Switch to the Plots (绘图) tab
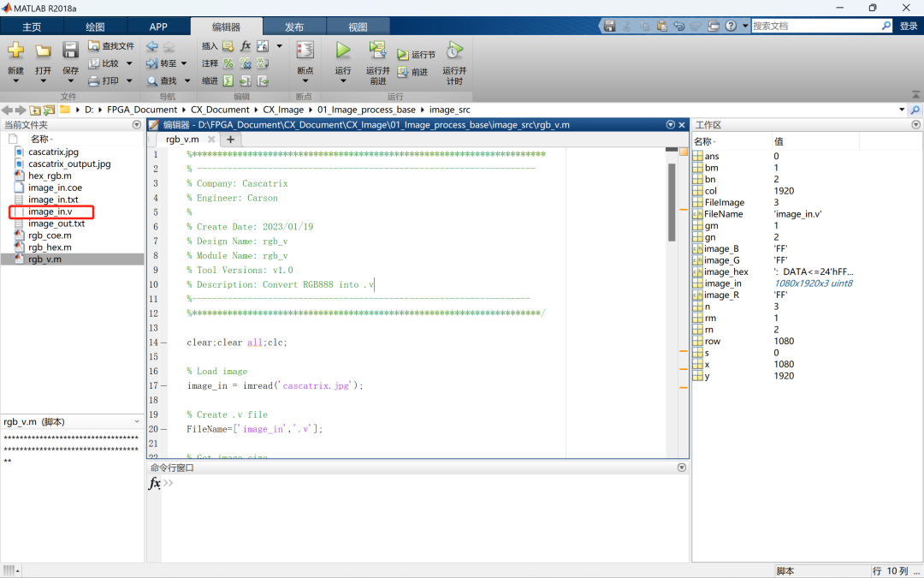This screenshot has width=924, height=578. pyautogui.click(x=95, y=27)
